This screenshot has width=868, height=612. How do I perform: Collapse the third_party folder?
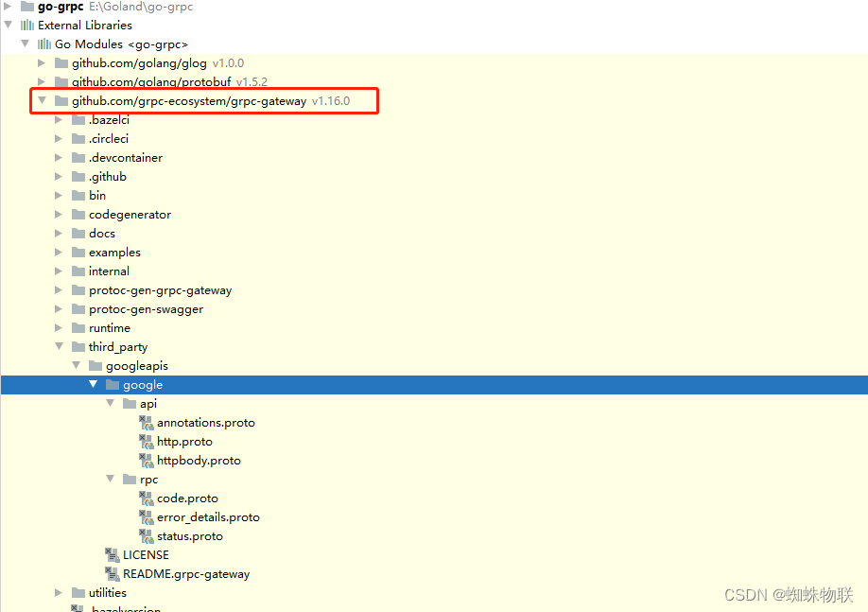pos(60,347)
